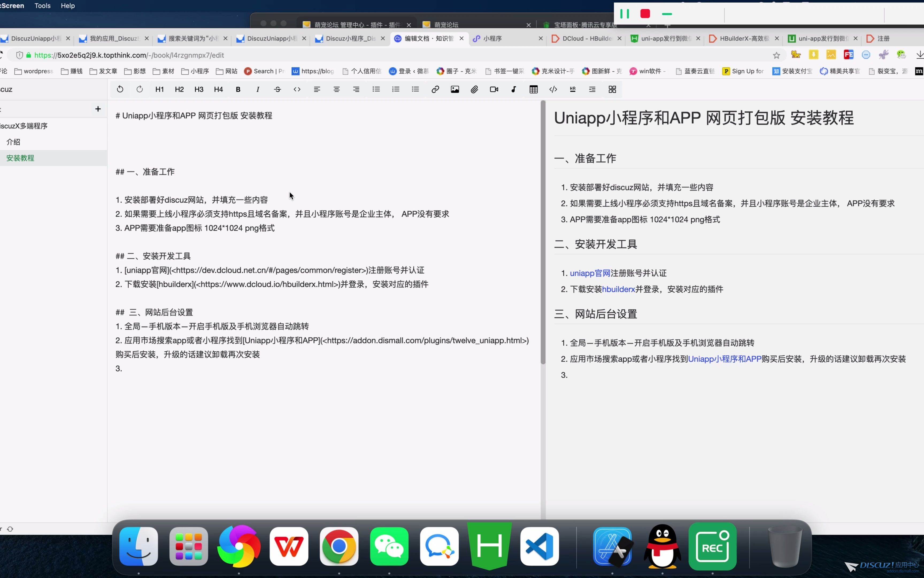Open the 安装支付宝 bookmark
The width and height of the screenshot is (924, 578).
tap(792, 71)
